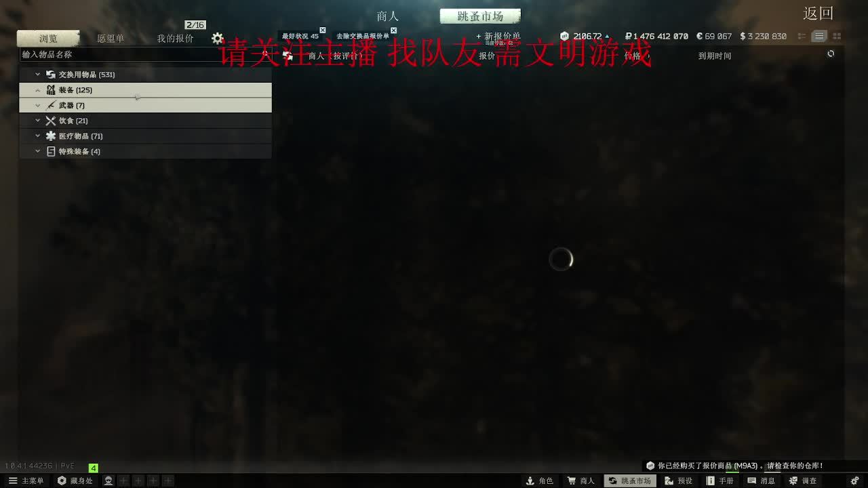Click the 装备 category icon
868x488 pixels.
click(x=51, y=90)
